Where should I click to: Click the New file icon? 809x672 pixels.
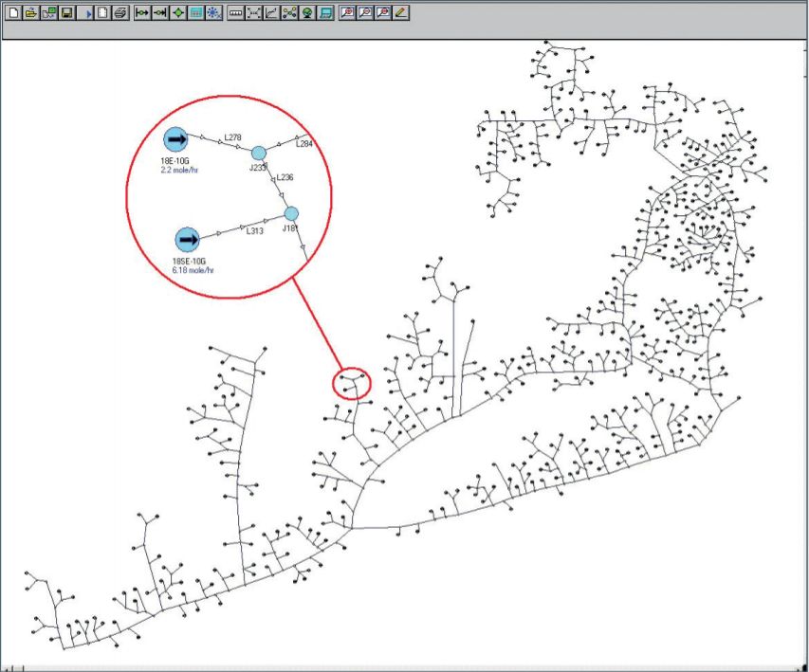pyautogui.click(x=13, y=13)
